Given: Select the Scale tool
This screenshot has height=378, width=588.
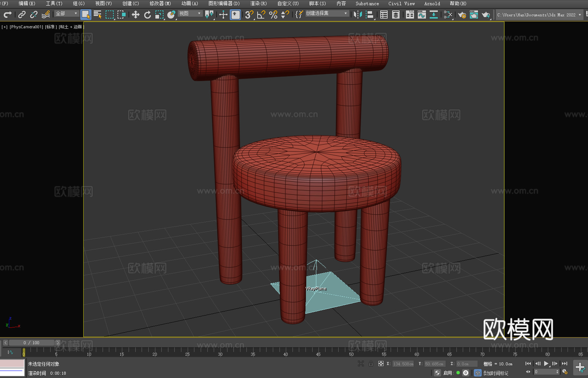Looking at the screenshot, I should point(159,15).
